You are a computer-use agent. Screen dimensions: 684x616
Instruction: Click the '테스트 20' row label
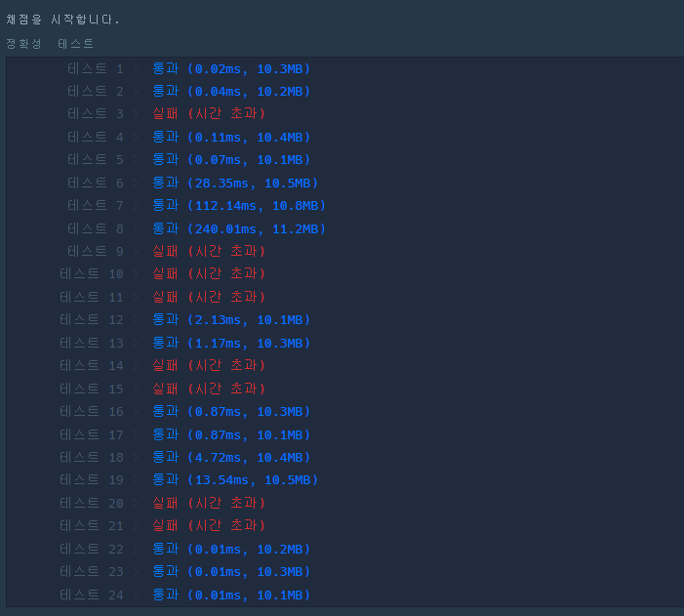(92, 504)
